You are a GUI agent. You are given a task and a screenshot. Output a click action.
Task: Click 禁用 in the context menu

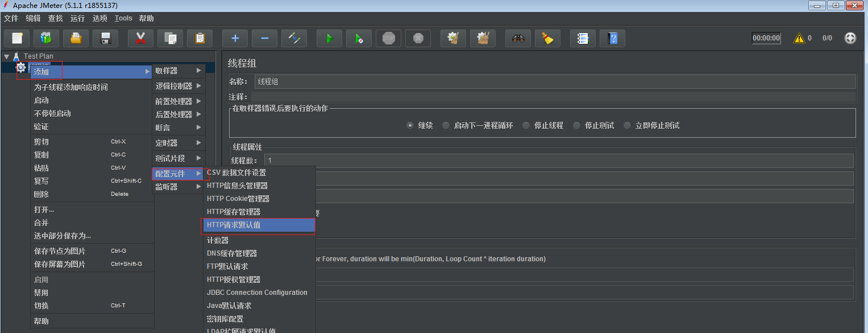tap(92, 293)
